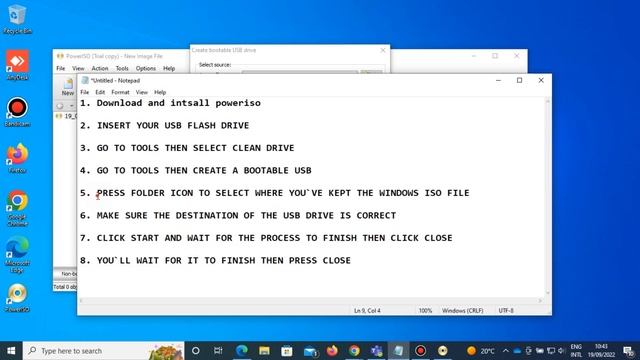Click the line about SELECT CLEAN DRIVE
This screenshot has width=640, height=360.
point(187,148)
